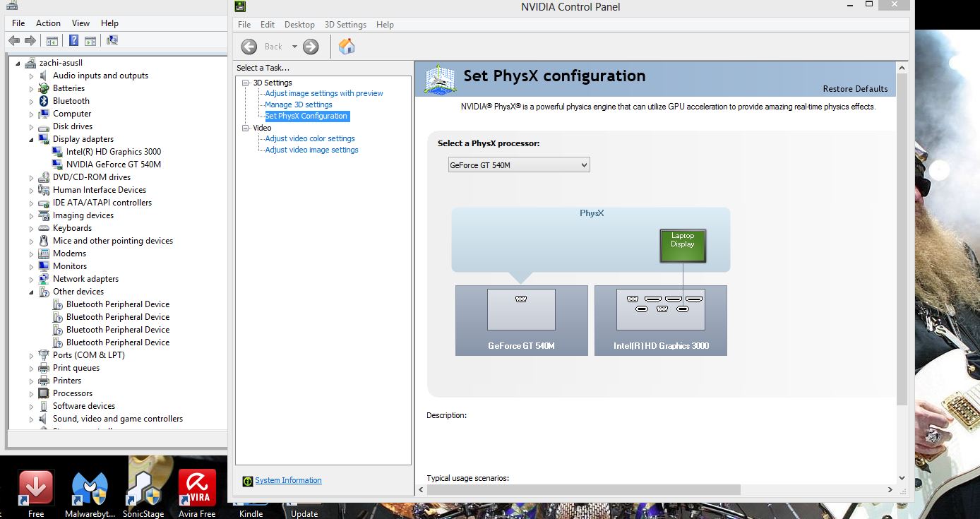Click the Home icon in NVIDIA toolbar
Viewport: 980px width, 519px height.
click(347, 47)
